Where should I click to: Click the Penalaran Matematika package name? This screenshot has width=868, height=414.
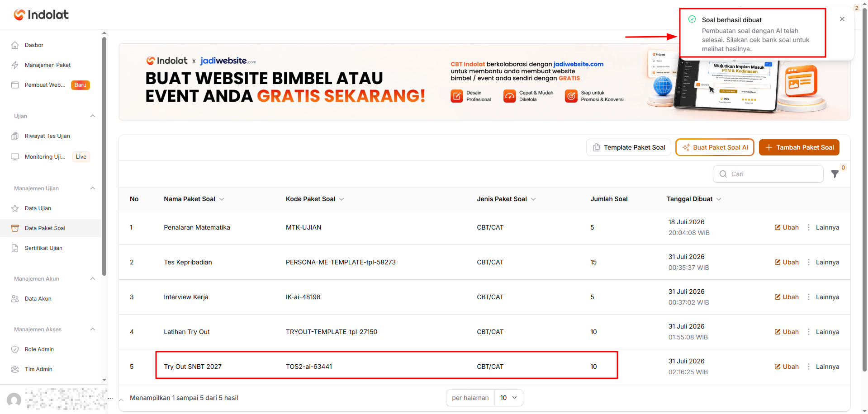coord(197,227)
